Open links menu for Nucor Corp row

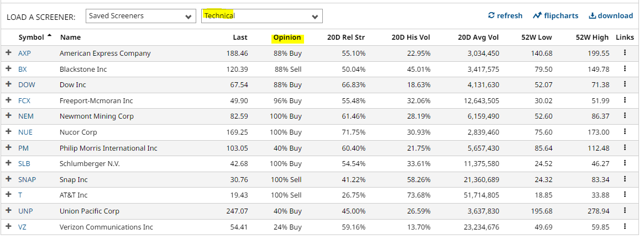coord(625,132)
